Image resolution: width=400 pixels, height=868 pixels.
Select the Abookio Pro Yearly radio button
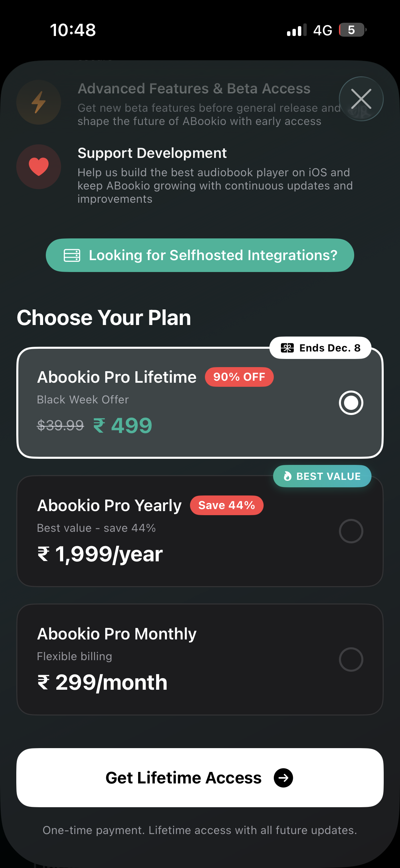(351, 531)
